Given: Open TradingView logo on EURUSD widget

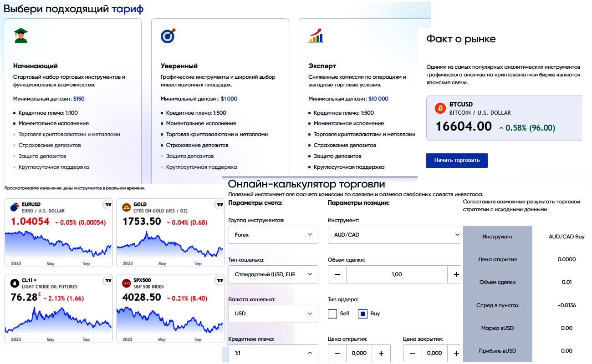Looking at the screenshot, I should pos(107,205).
